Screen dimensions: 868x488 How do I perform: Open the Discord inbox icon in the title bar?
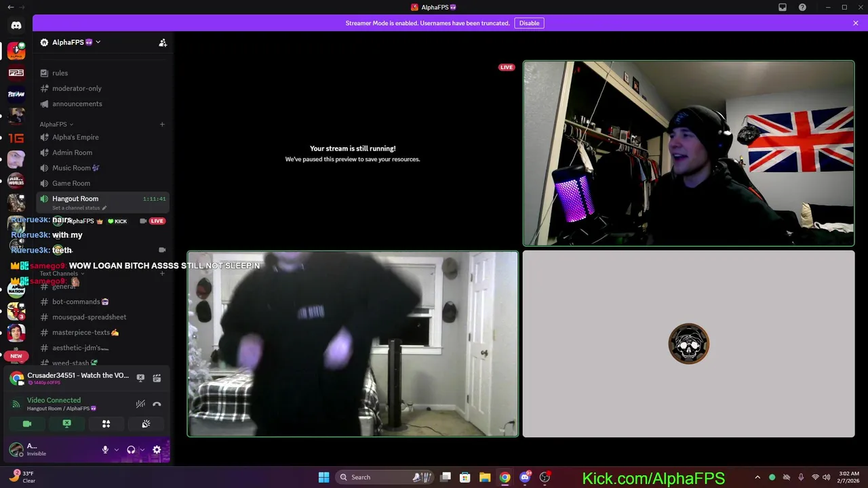pyautogui.click(x=783, y=7)
